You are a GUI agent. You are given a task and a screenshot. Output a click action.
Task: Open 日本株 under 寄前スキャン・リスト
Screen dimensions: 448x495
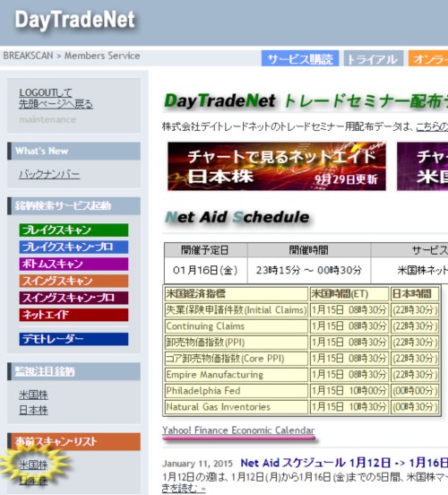click(33, 481)
